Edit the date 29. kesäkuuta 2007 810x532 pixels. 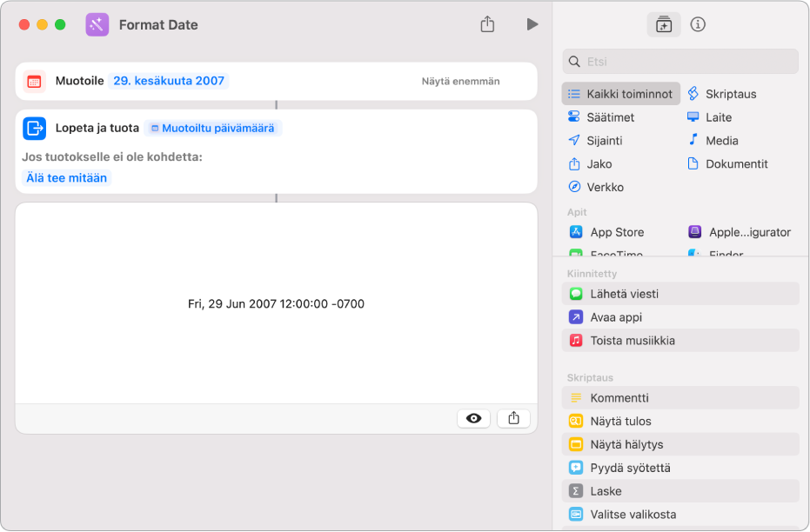pos(169,81)
